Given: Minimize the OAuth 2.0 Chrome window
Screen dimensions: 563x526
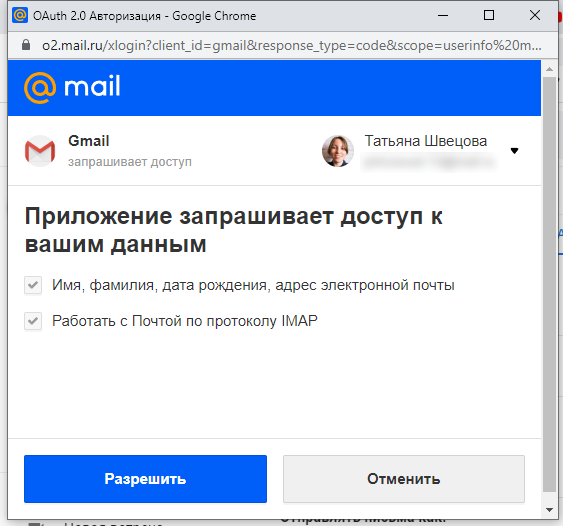Looking at the screenshot, I should pyautogui.click(x=443, y=15).
